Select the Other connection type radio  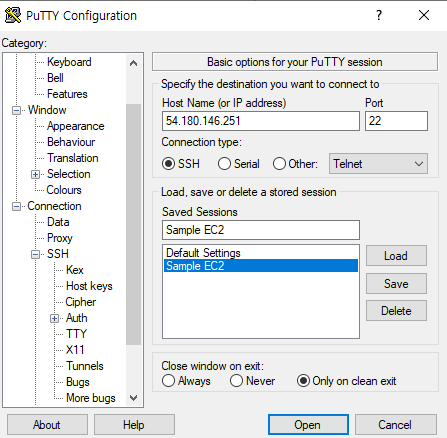(x=279, y=164)
